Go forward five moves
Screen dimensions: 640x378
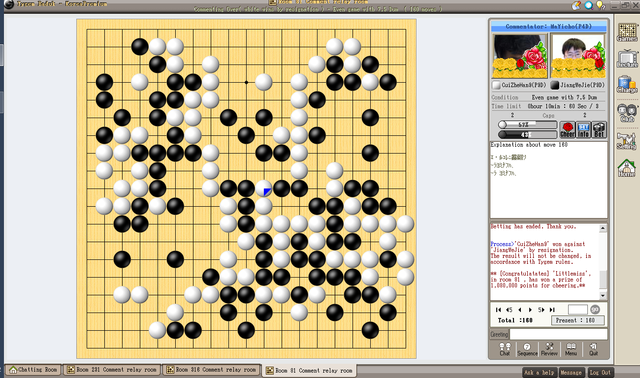541,310
